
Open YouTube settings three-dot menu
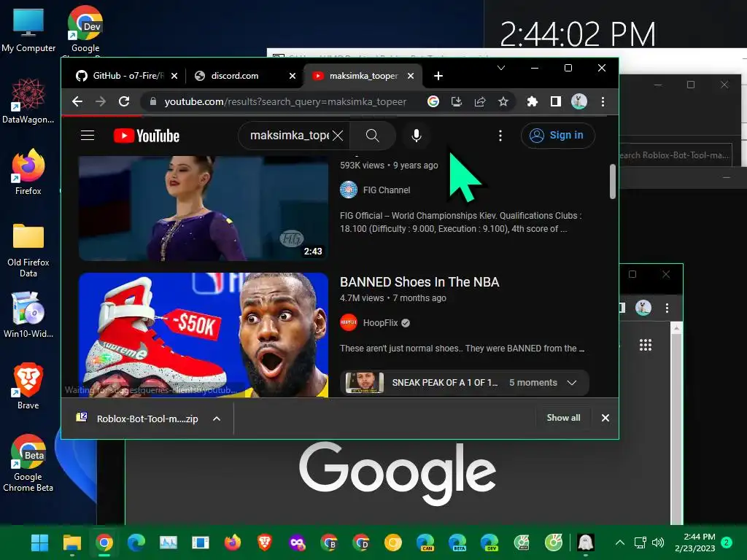tap(500, 136)
